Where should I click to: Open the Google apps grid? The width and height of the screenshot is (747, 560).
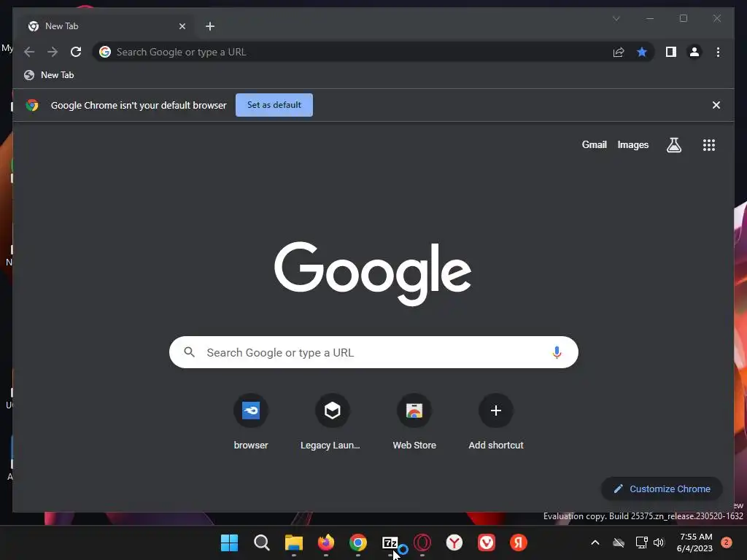point(709,145)
